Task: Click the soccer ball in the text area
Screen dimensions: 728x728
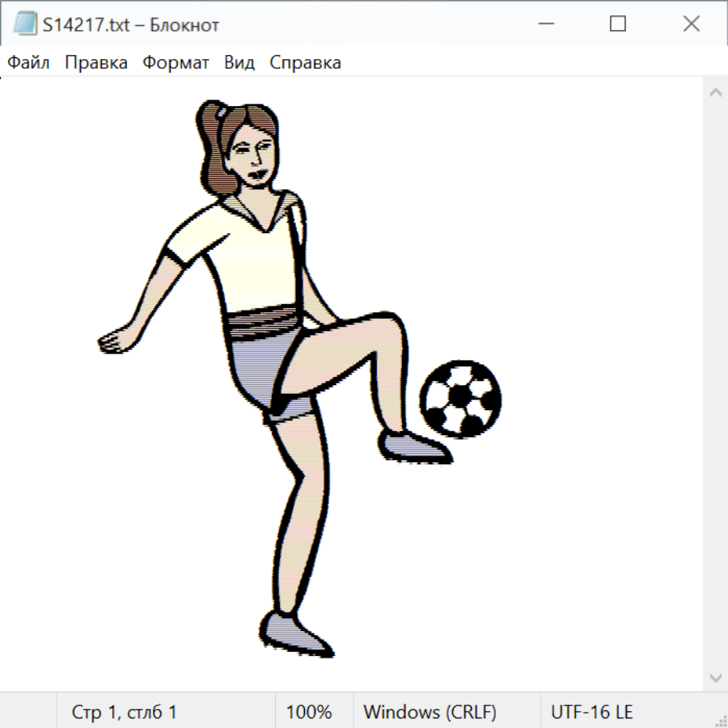Action: 459,398
